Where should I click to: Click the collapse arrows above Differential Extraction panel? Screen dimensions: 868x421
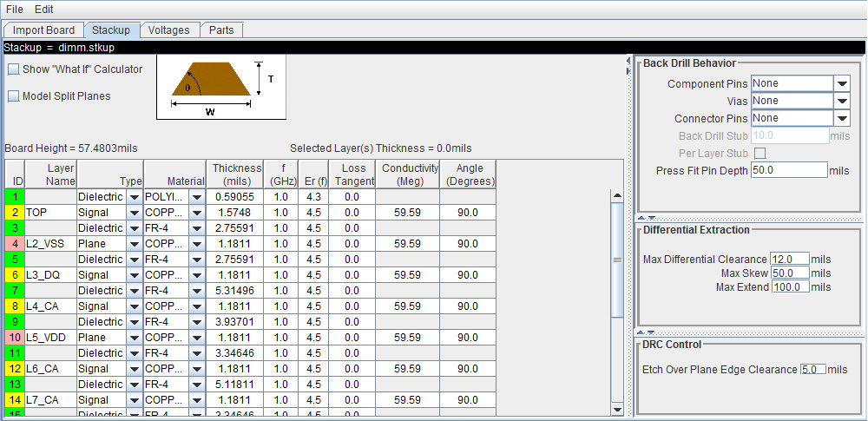tap(647, 218)
